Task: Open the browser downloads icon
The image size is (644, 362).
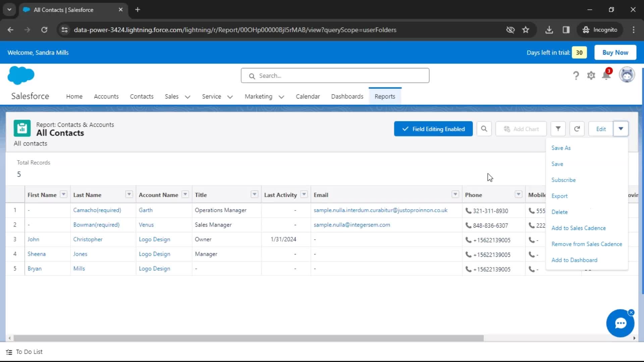Action: coord(549,30)
